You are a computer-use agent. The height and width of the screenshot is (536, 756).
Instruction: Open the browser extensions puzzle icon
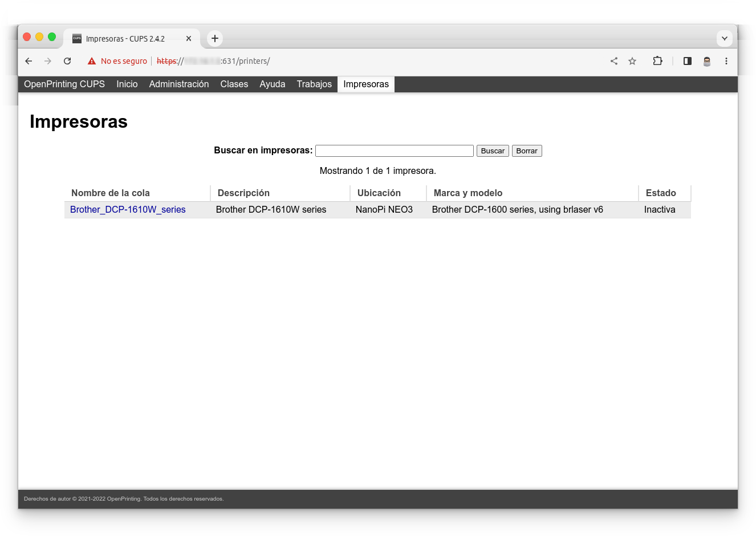(x=657, y=61)
